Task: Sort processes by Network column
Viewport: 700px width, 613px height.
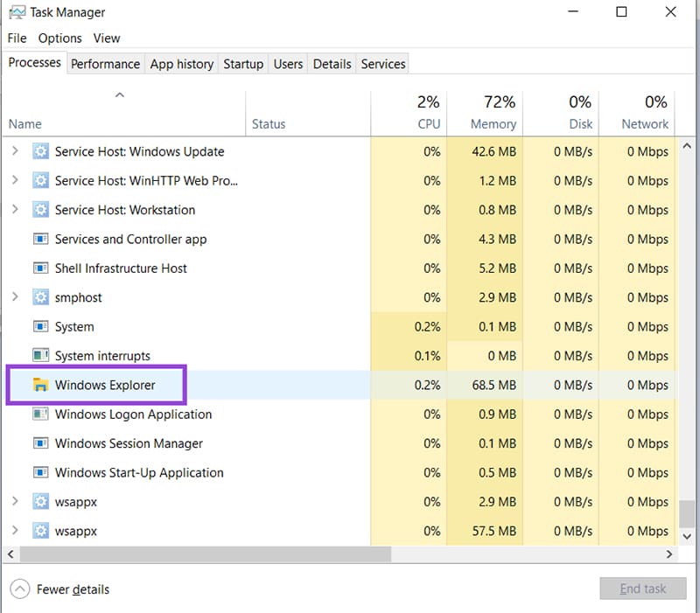Action: coord(637,114)
